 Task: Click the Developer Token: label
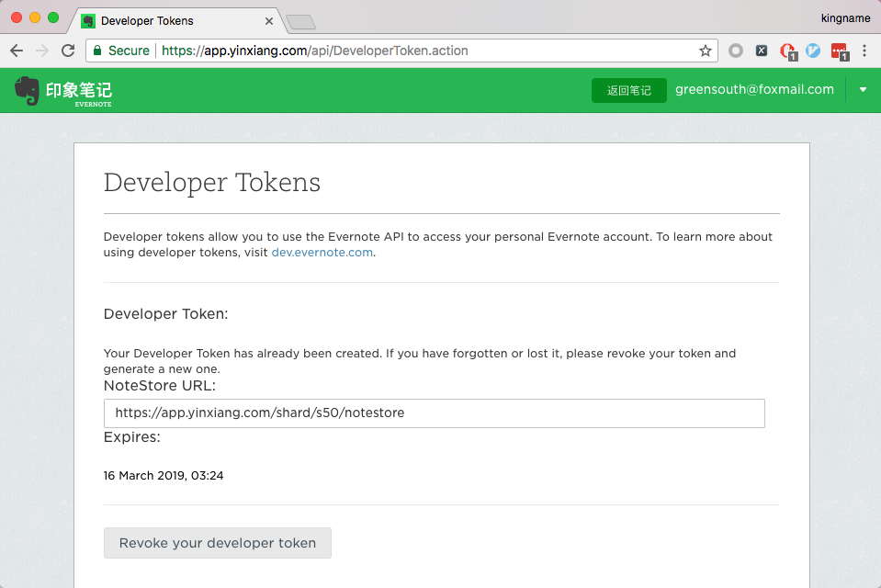pyautogui.click(x=165, y=313)
